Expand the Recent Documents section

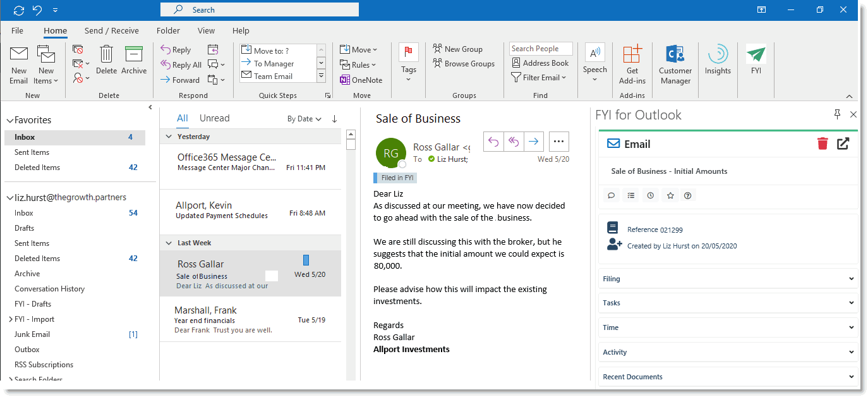pos(728,377)
